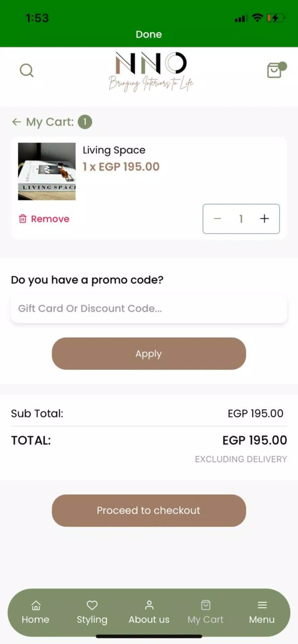298x644 pixels.
Task: Remove Living Space from cart
Action: 44,219
